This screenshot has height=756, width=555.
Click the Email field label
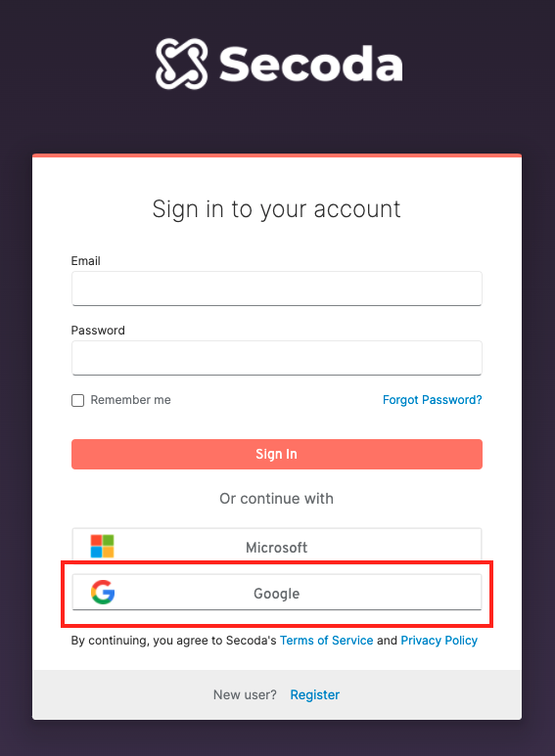point(86,261)
